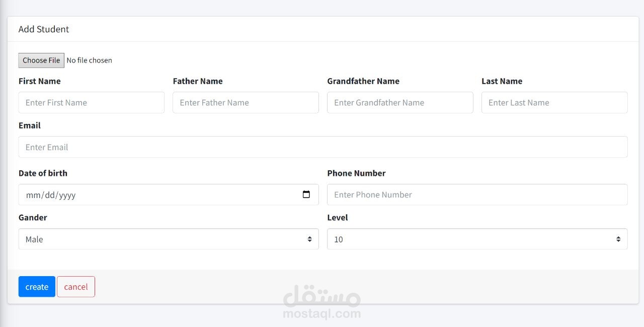Focus the Enter Last Name field
Image resolution: width=644 pixels, height=327 pixels.
point(554,103)
